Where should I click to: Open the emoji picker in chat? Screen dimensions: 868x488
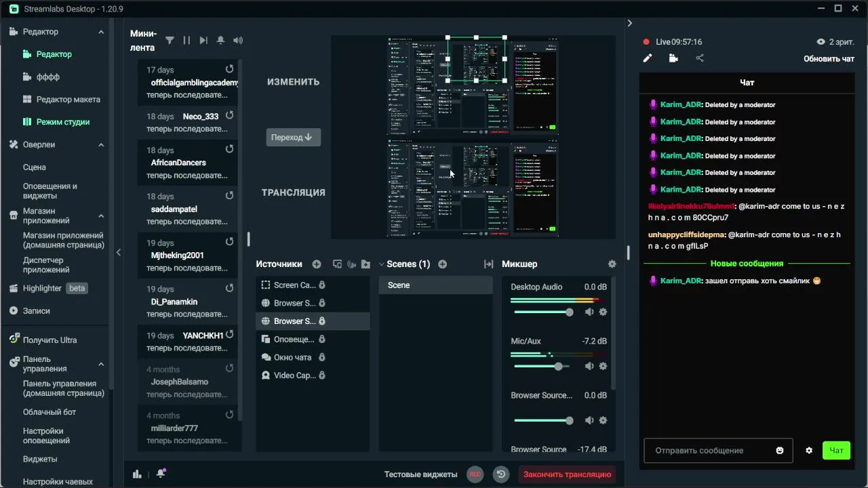pos(780,450)
